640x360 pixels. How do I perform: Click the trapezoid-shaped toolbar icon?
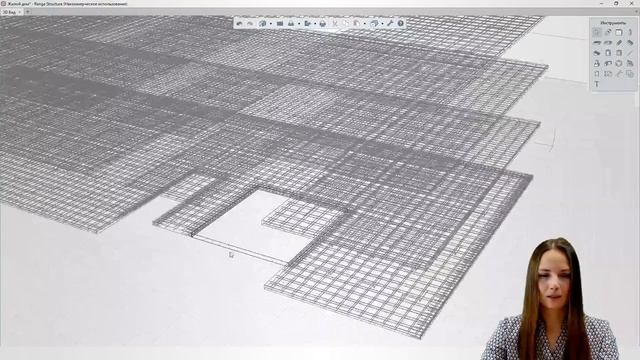[x=291, y=24]
